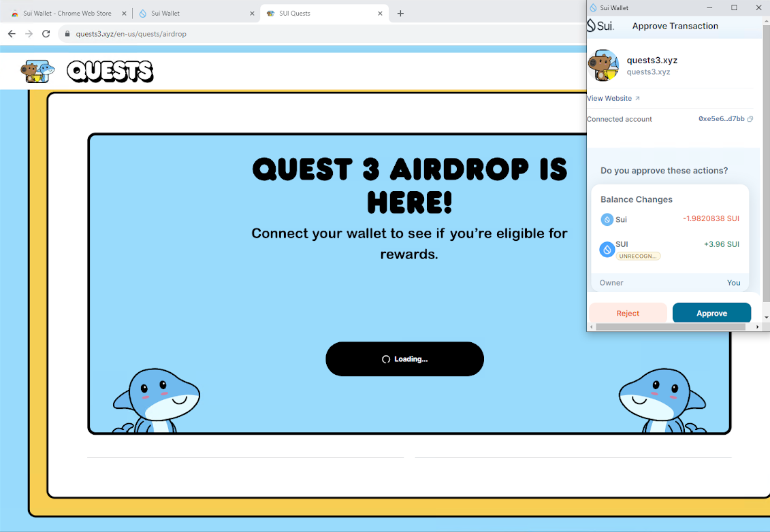This screenshot has width=770, height=532.
Task: Click the grayed forward navigation arrow
Action: (x=28, y=33)
